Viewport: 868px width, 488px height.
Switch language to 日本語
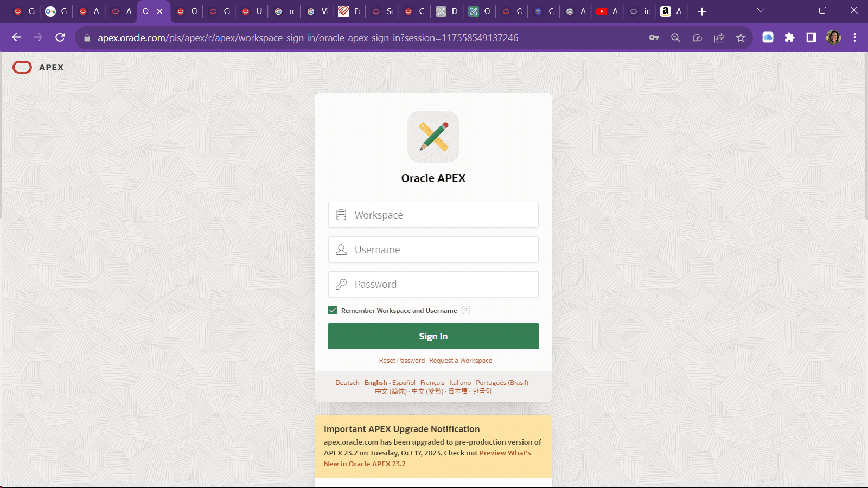pos(458,391)
